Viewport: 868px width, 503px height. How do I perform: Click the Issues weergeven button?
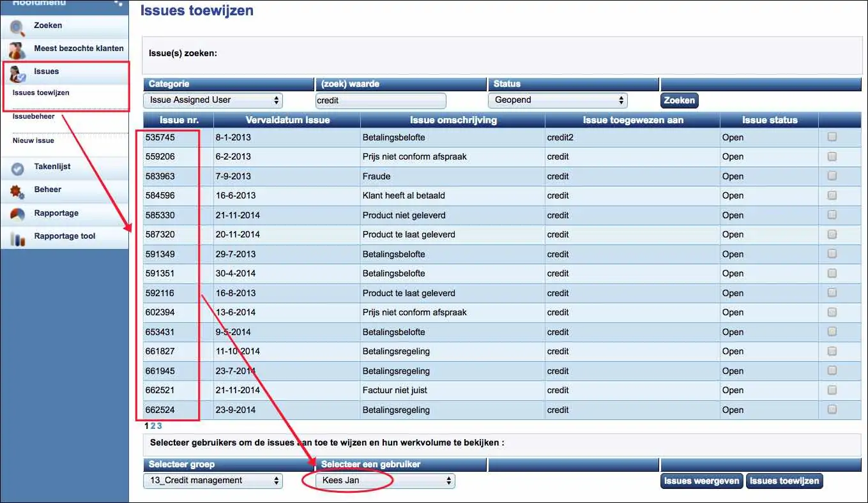coord(701,481)
